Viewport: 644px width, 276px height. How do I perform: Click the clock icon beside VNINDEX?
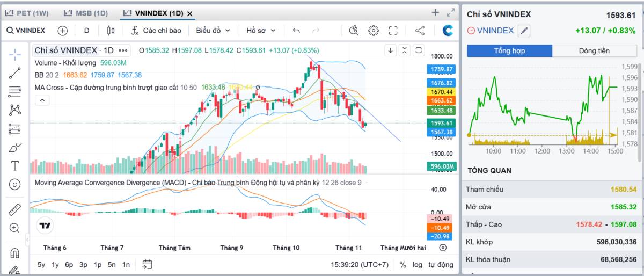pyautogui.click(x=471, y=31)
